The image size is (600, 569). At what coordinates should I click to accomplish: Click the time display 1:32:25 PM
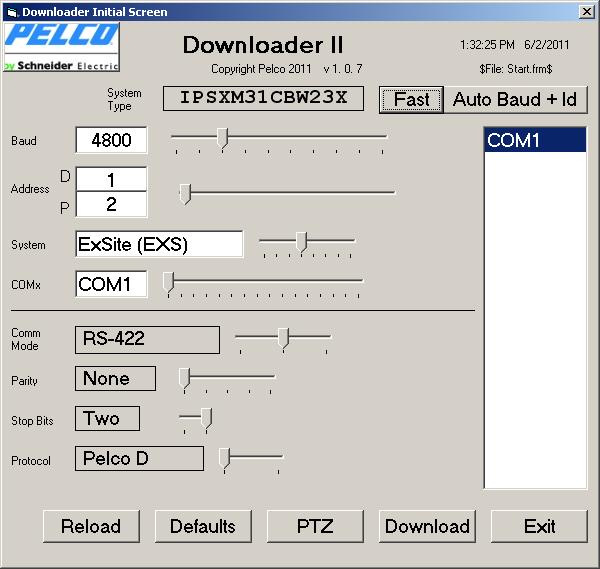coord(487,45)
